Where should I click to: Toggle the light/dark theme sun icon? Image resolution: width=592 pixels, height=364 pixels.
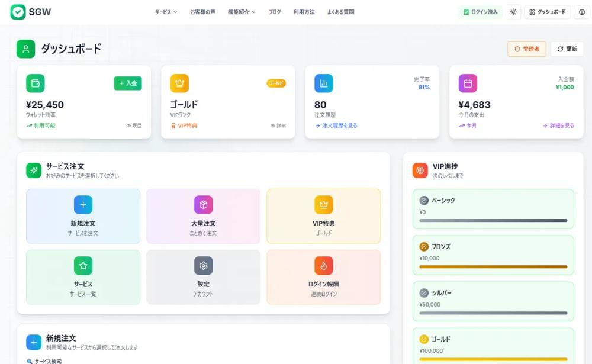513,12
